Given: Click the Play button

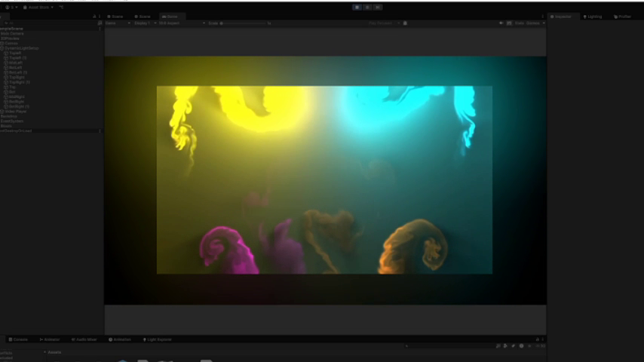Looking at the screenshot, I should click(x=357, y=8).
